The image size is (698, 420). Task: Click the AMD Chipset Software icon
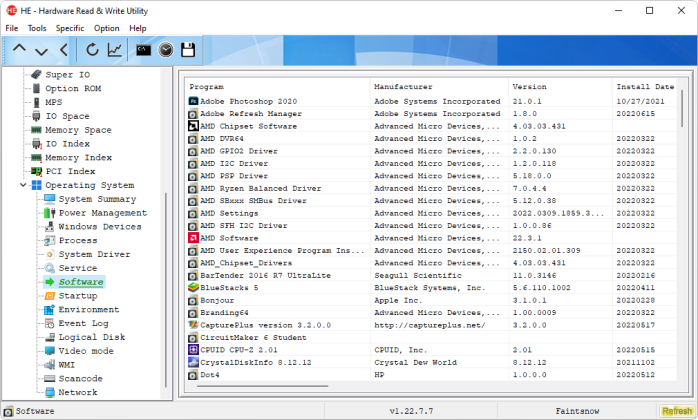193,126
